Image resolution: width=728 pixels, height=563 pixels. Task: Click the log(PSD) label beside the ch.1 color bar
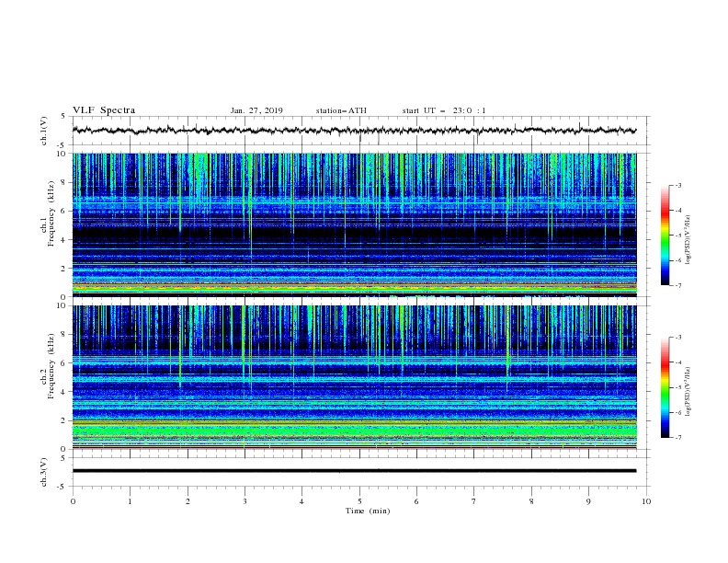(x=688, y=240)
